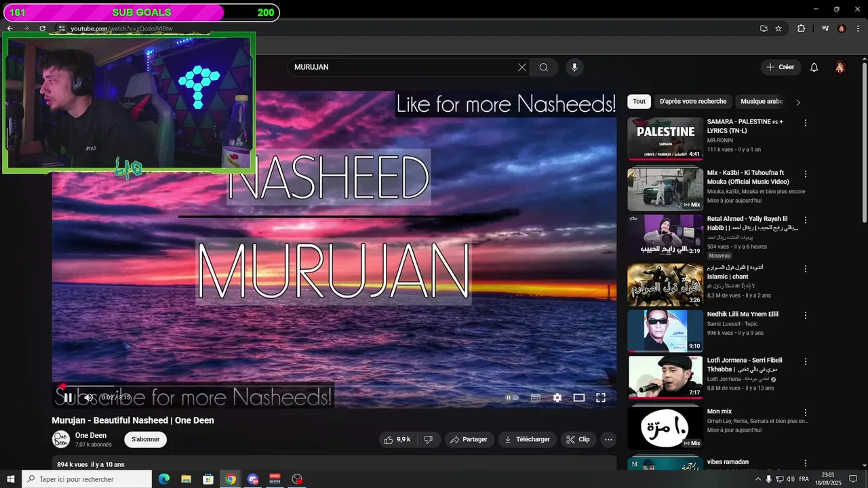Open the Chrome media controls icon
Image resolution: width=868 pixels, height=488 pixels.
825,28
